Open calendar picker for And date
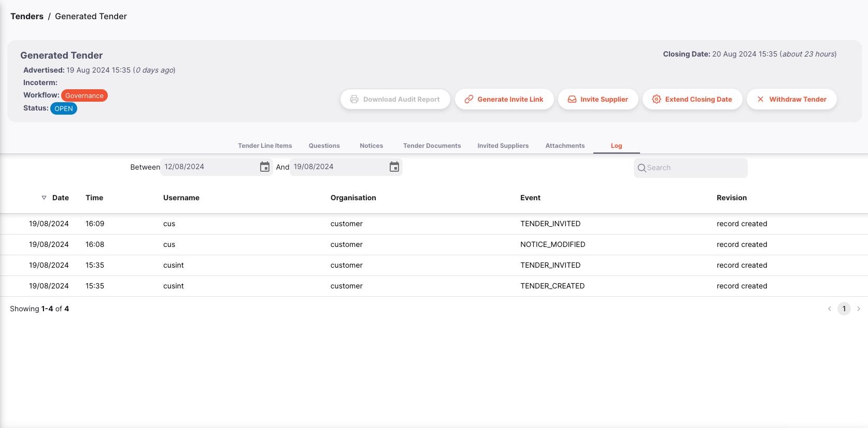 [x=394, y=167]
